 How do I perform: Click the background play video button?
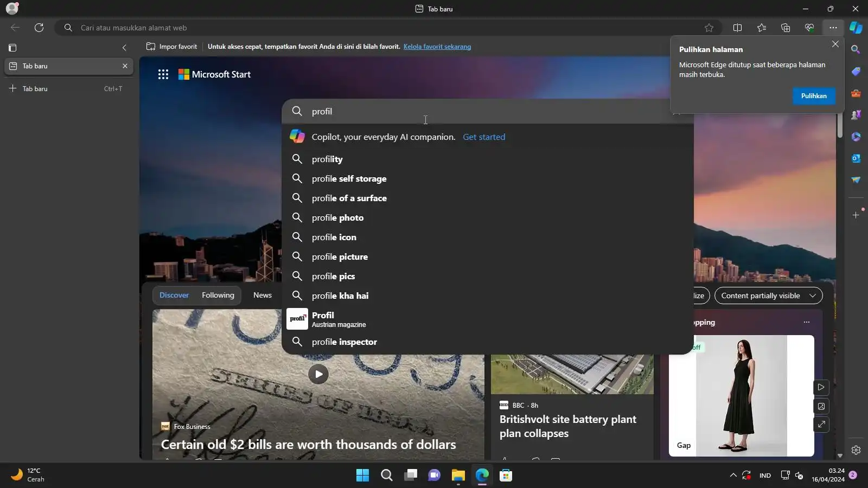(821, 387)
